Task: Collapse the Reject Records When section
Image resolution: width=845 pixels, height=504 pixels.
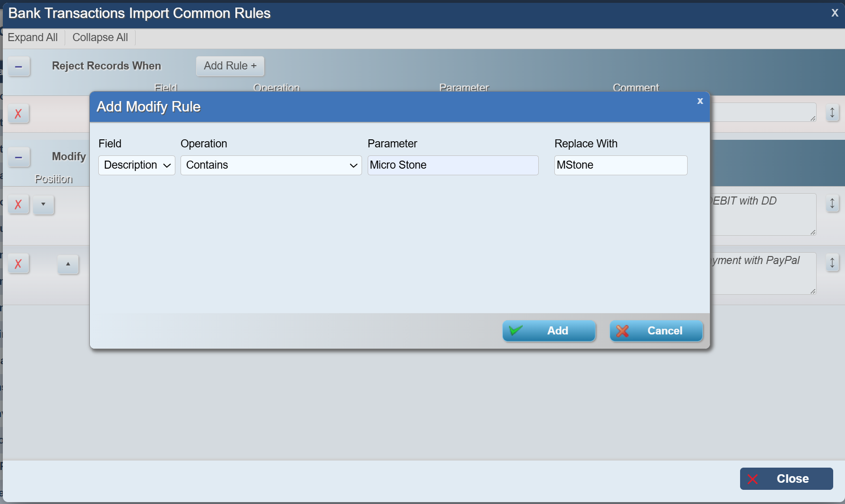Action: coord(18,67)
